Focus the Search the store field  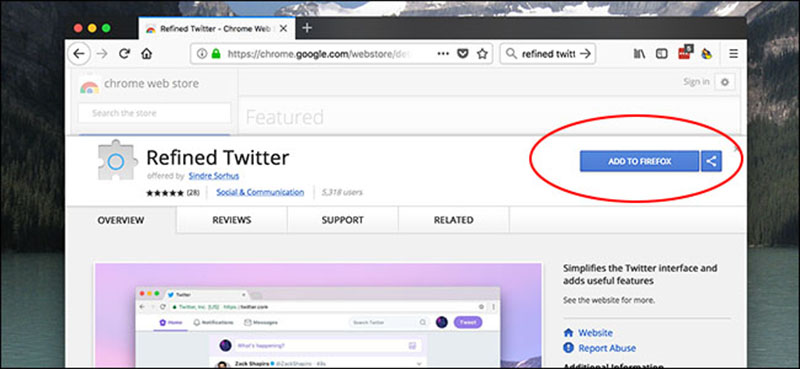click(155, 113)
